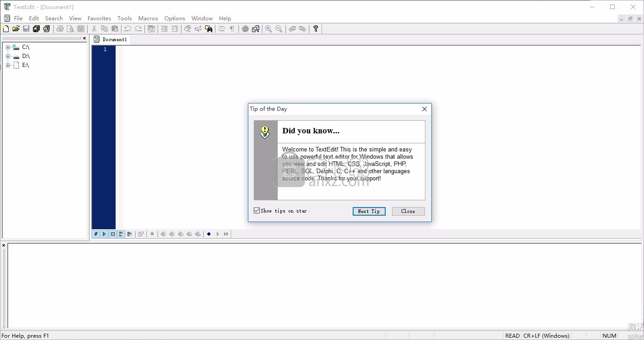Toggle line numbers with the # button
The width and height of the screenshot is (644, 340).
tap(96, 234)
